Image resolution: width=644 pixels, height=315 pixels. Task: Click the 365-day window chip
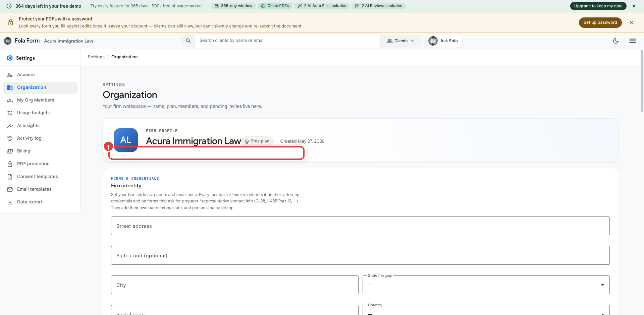click(233, 6)
